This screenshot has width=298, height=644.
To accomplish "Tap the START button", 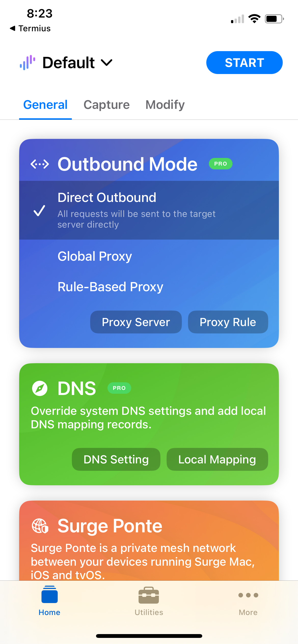I will [x=244, y=63].
